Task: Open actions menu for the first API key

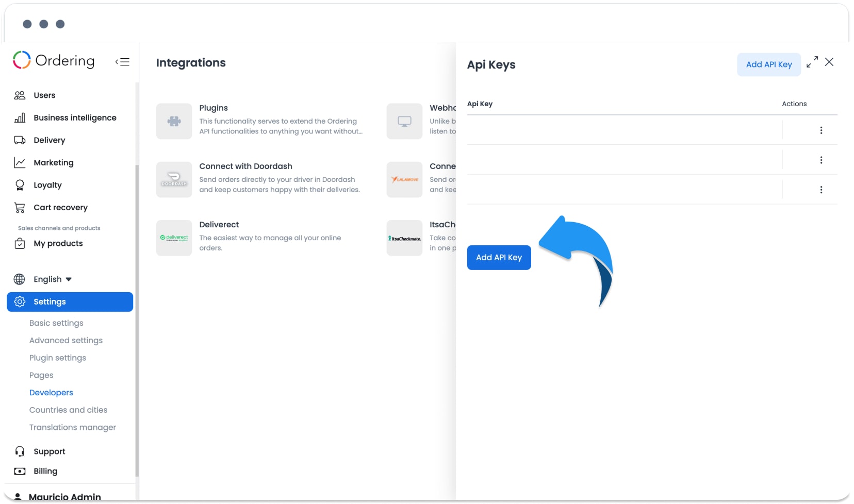Action: 821,130
